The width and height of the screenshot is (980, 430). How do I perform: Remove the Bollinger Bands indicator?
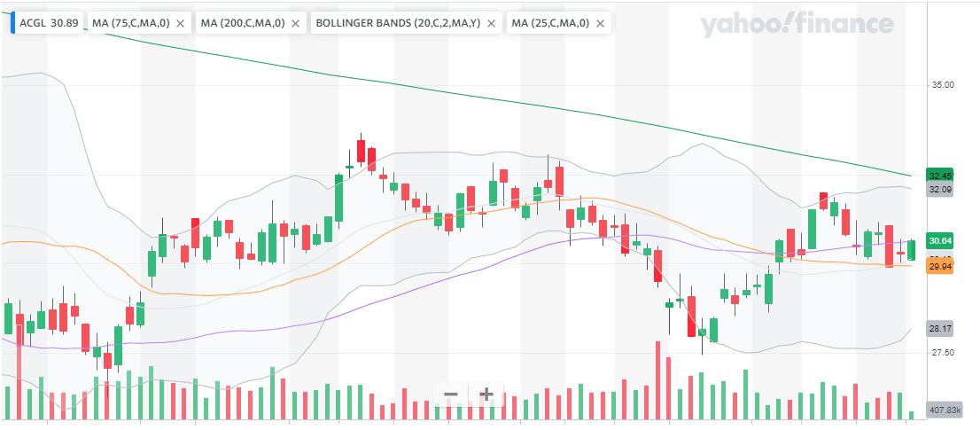(492, 23)
